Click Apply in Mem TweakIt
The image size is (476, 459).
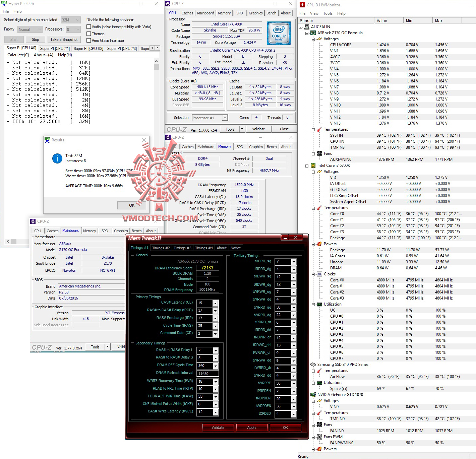pyautogui.click(x=252, y=427)
